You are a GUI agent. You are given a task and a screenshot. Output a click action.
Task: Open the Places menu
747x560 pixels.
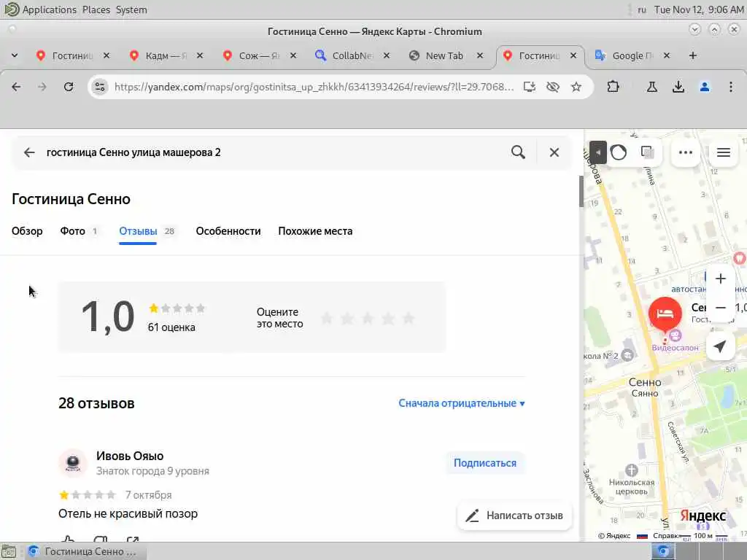point(96,9)
